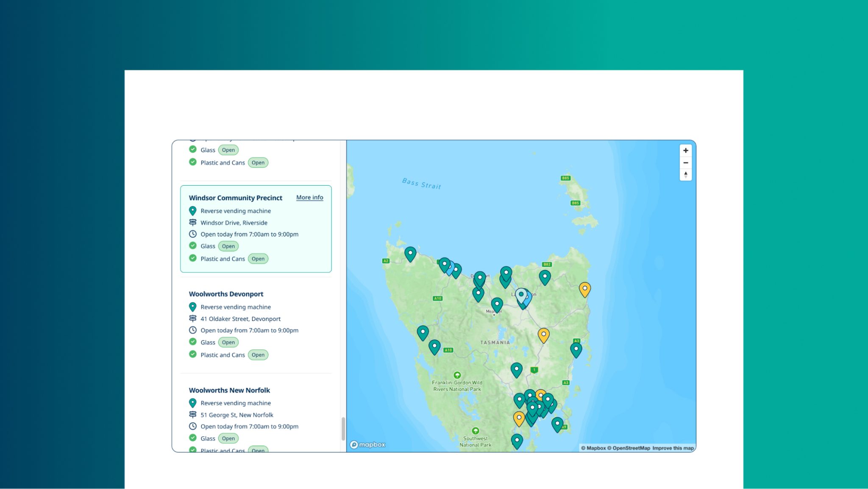The height and width of the screenshot is (489, 868).
Task: Click the signpost icon beside 51 George St
Action: 192,415
